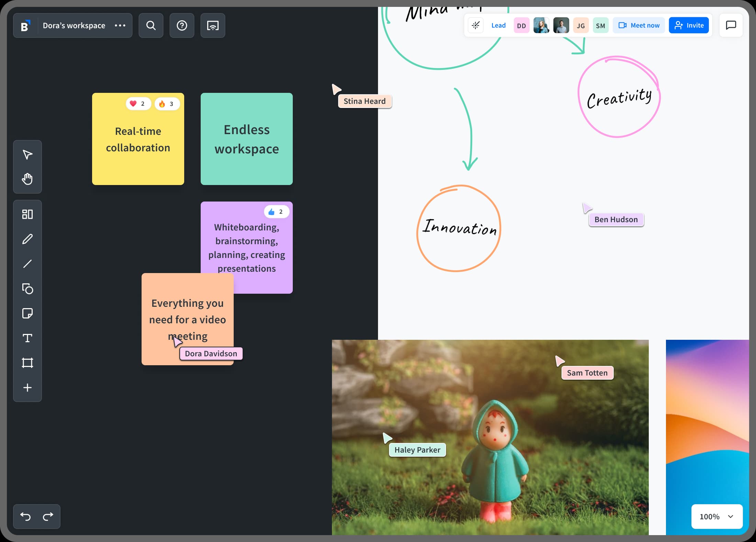Choose the text tool
The width and height of the screenshot is (756, 542).
coord(27,338)
